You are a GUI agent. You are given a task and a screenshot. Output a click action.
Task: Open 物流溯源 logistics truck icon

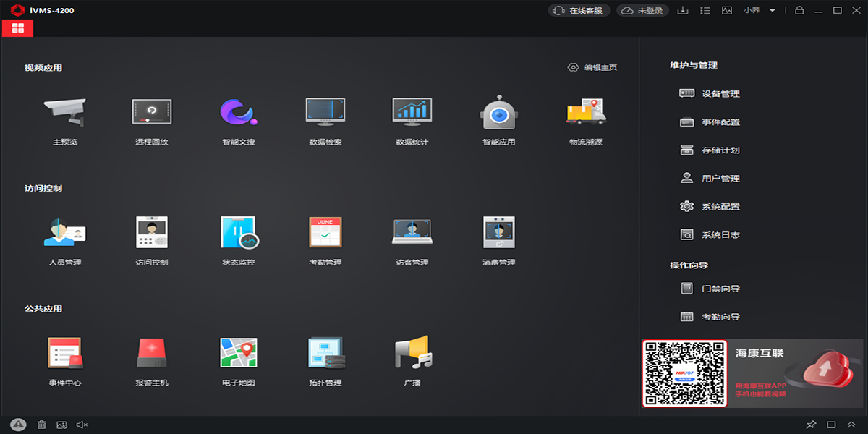coord(586,112)
